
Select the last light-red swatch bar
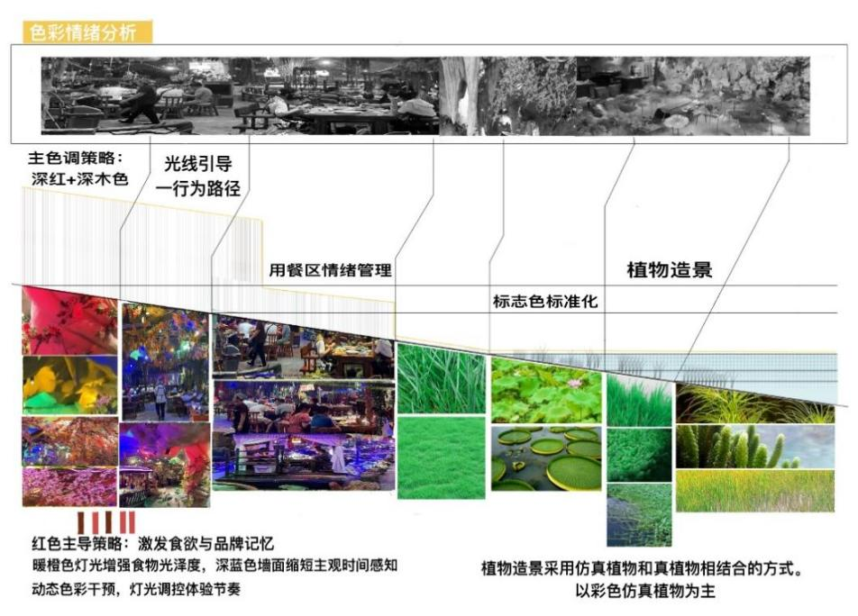coord(132,521)
